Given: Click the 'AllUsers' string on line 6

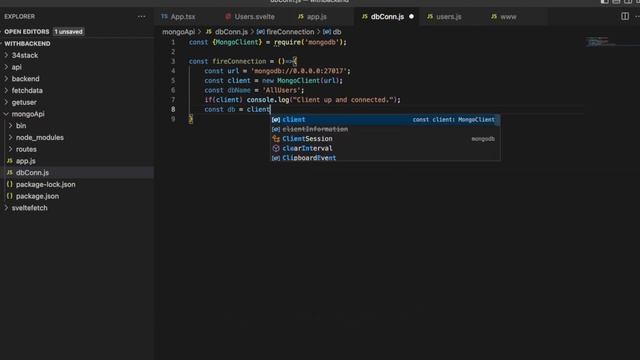Looking at the screenshot, I should click(x=282, y=90).
